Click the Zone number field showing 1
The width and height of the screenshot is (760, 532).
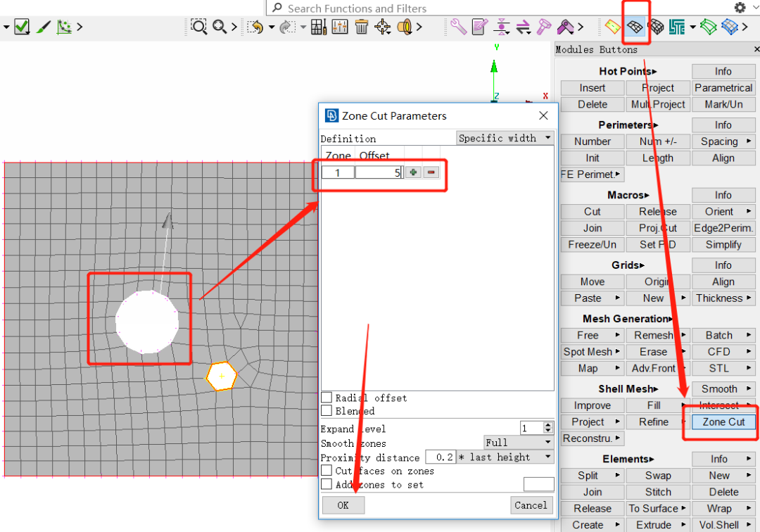tap(338, 172)
